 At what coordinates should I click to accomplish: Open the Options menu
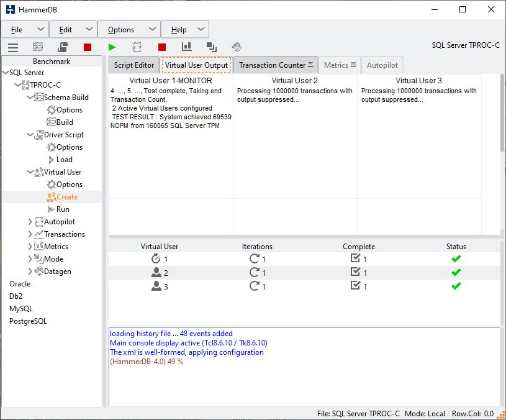pos(129,30)
